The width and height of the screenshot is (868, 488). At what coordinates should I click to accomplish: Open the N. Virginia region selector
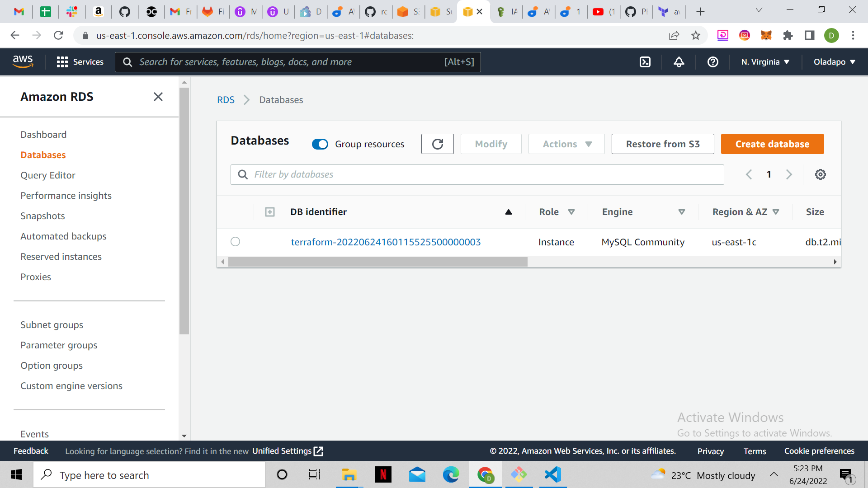[x=765, y=62]
